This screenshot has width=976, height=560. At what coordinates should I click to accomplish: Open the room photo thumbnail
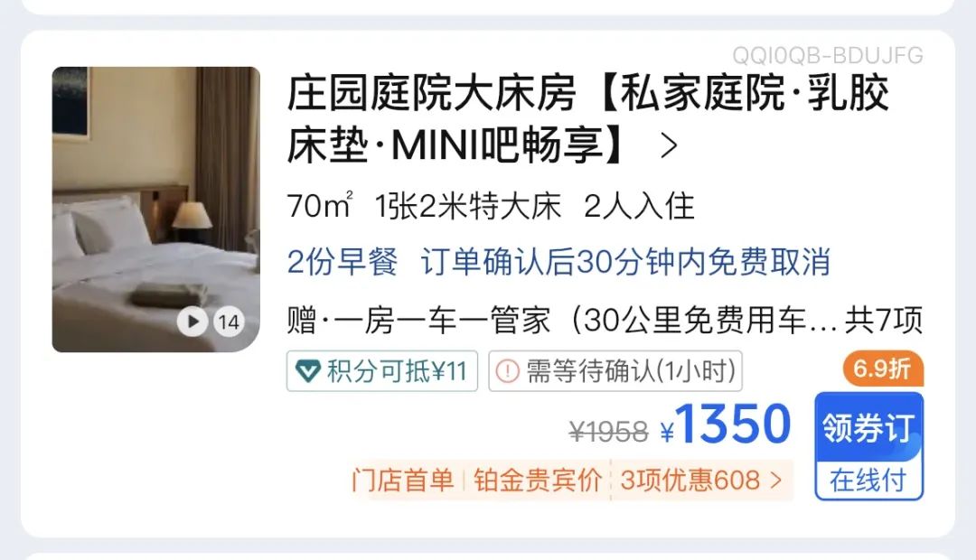[x=156, y=209]
